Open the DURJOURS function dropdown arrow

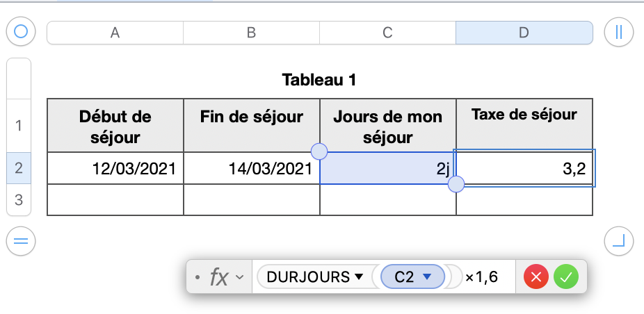(x=359, y=278)
